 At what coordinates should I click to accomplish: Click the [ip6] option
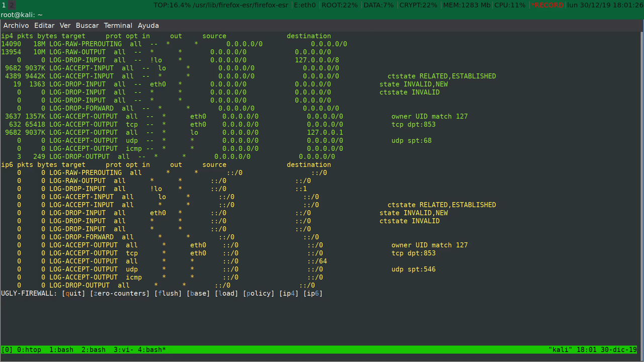click(313, 293)
